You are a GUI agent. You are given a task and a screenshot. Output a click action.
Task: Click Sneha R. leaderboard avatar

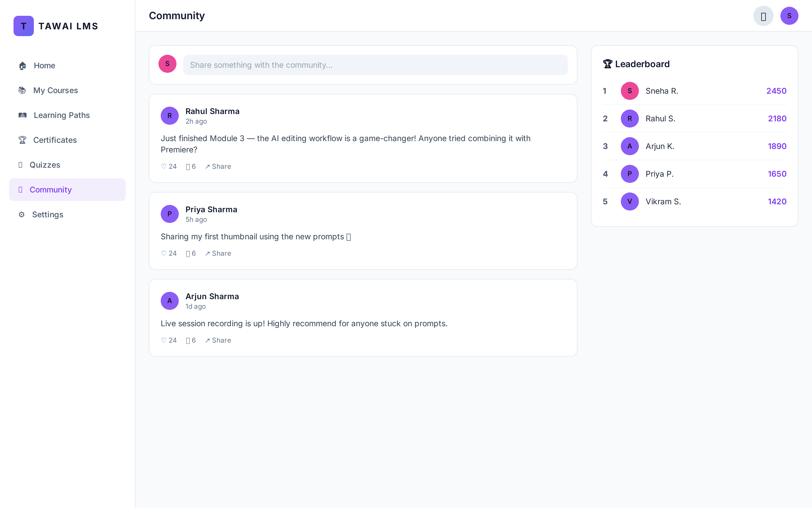(630, 91)
